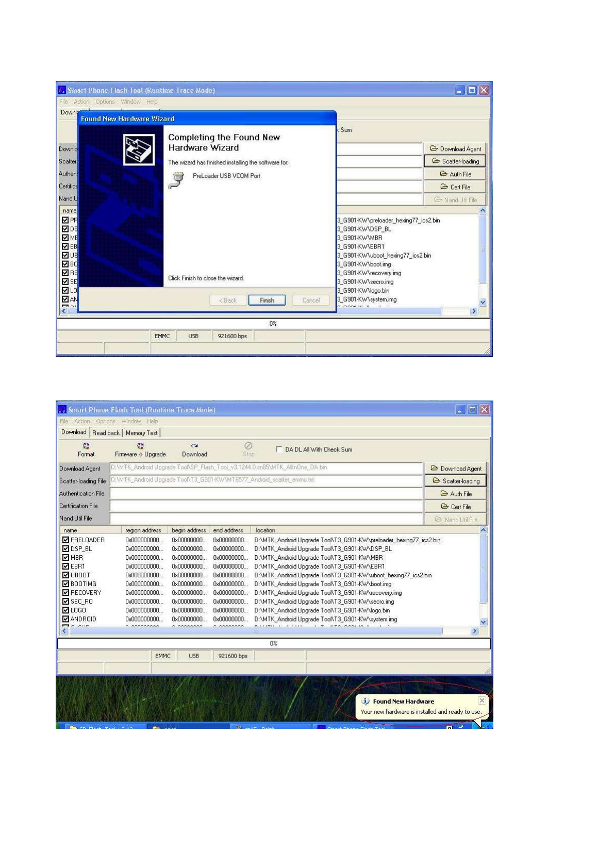Image resolution: width=614 pixels, height=868 pixels.
Task: Click the empty Authentication File field
Action: click(266, 493)
